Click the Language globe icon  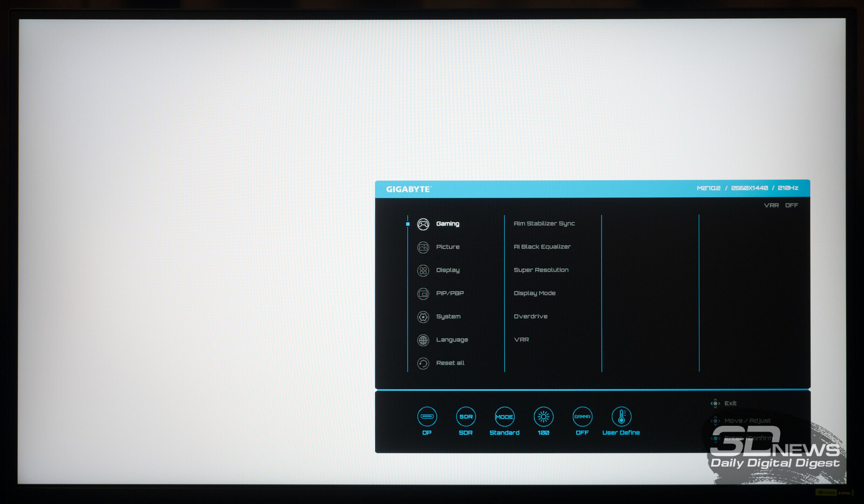pyautogui.click(x=423, y=340)
